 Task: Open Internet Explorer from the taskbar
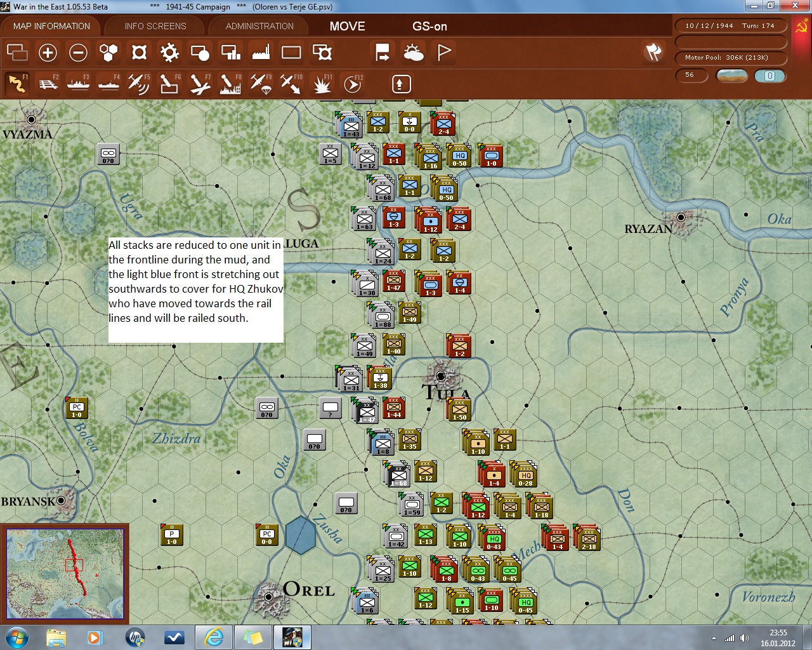[x=214, y=637]
